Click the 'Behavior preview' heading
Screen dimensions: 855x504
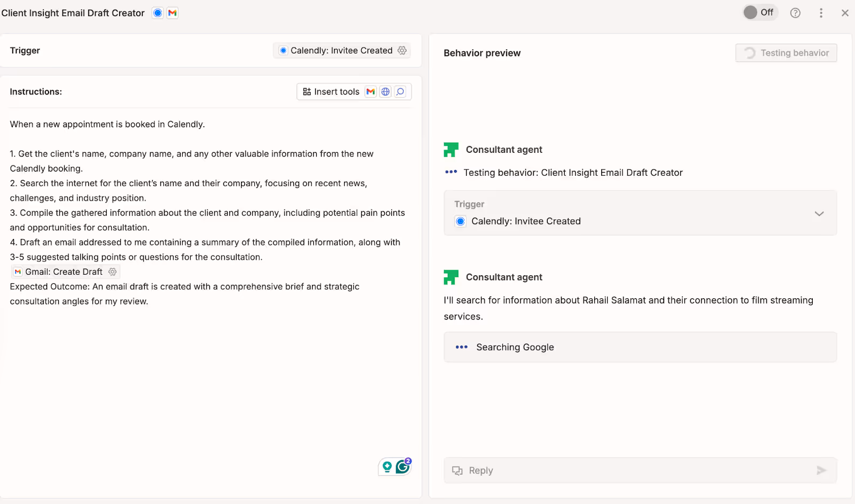coord(482,53)
